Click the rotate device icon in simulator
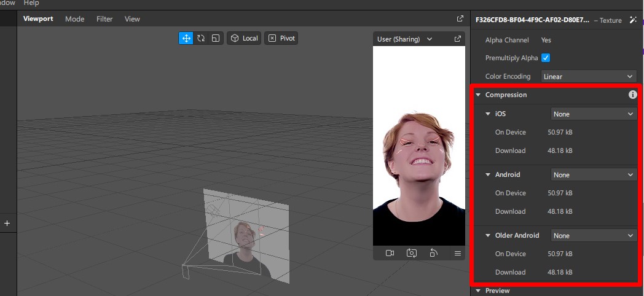 pyautogui.click(x=434, y=253)
